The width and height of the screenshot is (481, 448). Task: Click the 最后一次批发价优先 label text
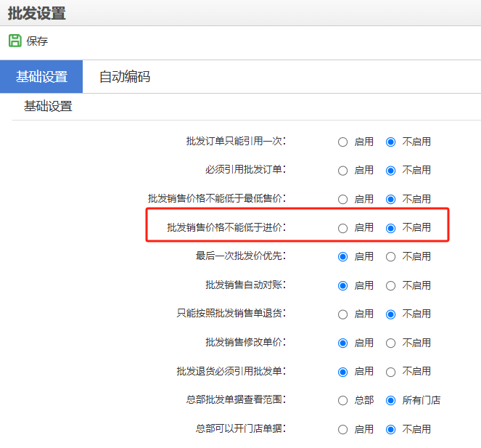pos(241,256)
